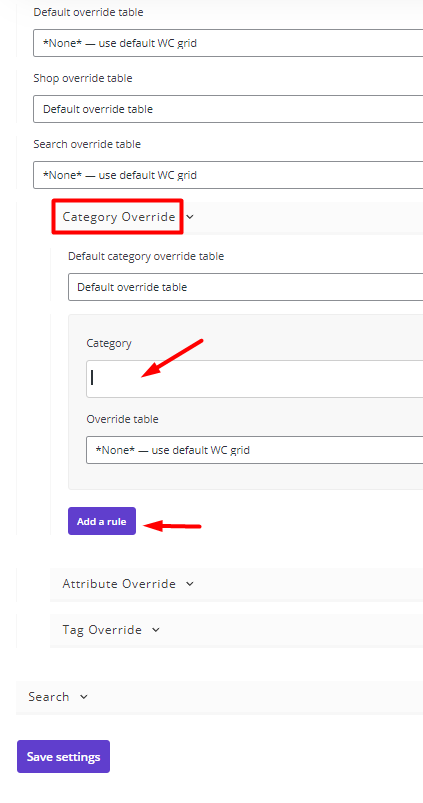Click the chevron icon beside Attribute Override
Image resolution: width=423 pixels, height=803 pixels.
click(190, 584)
